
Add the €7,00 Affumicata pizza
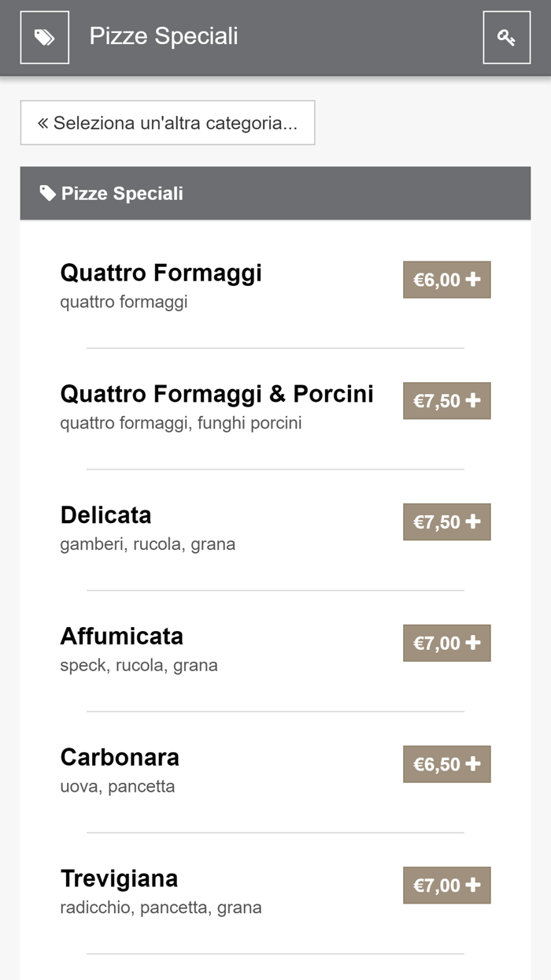click(x=446, y=643)
